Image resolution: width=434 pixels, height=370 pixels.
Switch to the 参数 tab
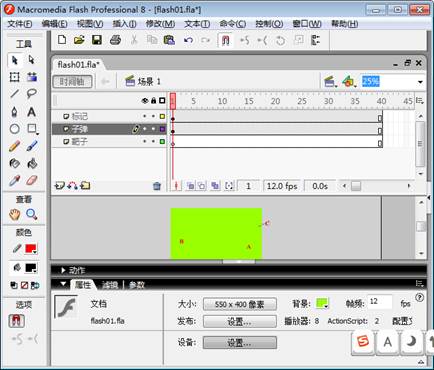pos(136,285)
